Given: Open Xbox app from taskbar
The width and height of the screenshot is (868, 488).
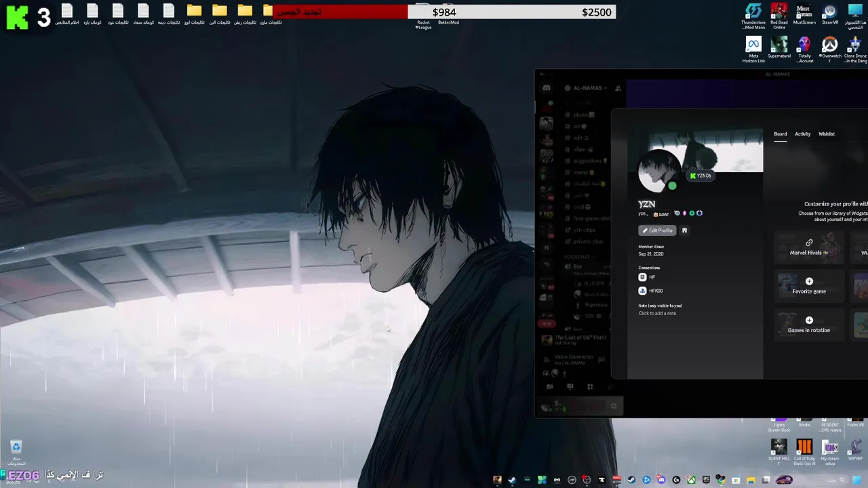Looking at the screenshot, I should pos(691,480).
